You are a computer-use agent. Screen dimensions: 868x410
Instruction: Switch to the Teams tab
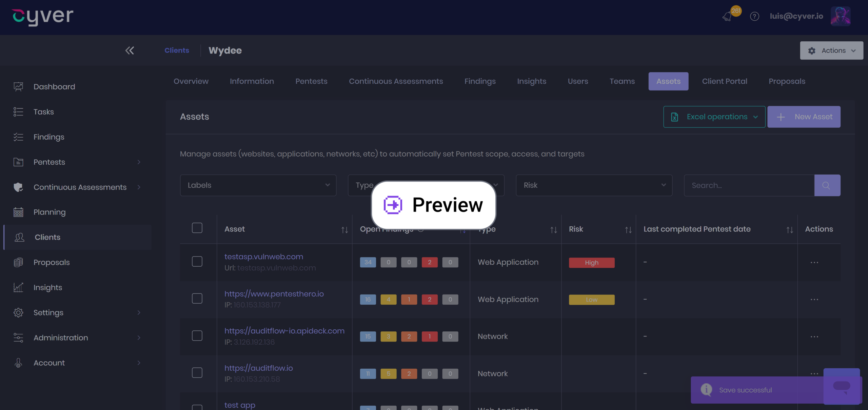point(622,81)
